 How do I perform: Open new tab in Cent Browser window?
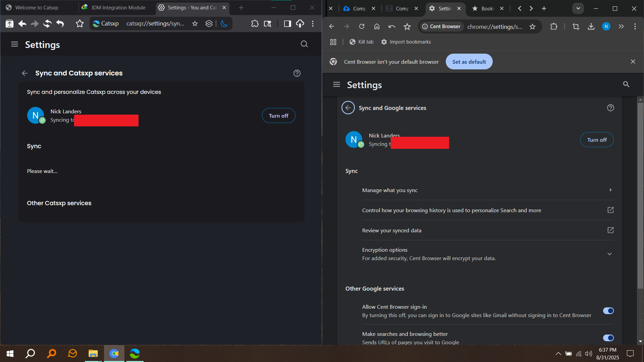point(544,8)
